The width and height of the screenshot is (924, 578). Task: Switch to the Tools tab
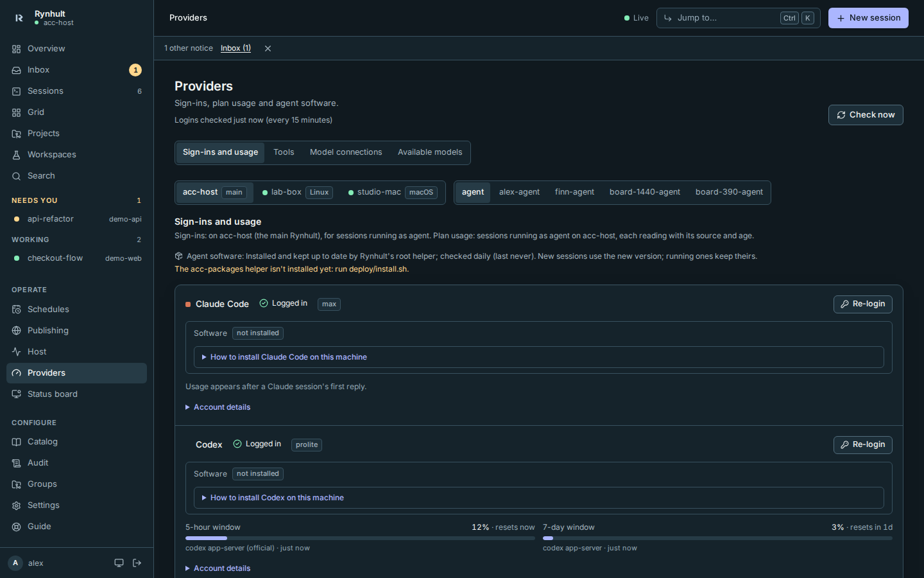284,152
